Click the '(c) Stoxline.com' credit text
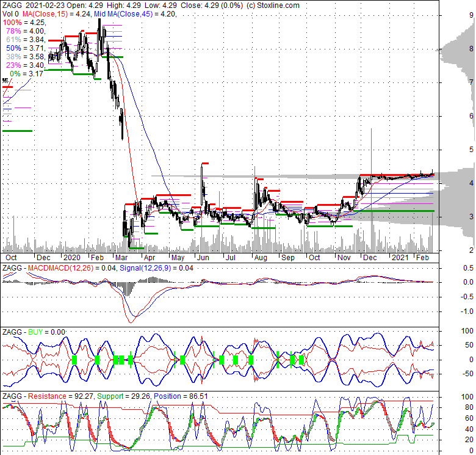476x455 pixels. point(273,5)
